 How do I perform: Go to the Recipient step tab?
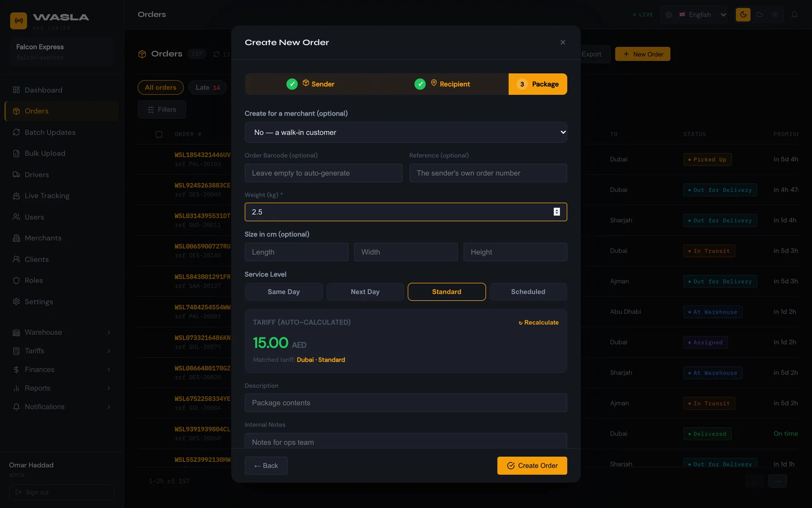442,84
